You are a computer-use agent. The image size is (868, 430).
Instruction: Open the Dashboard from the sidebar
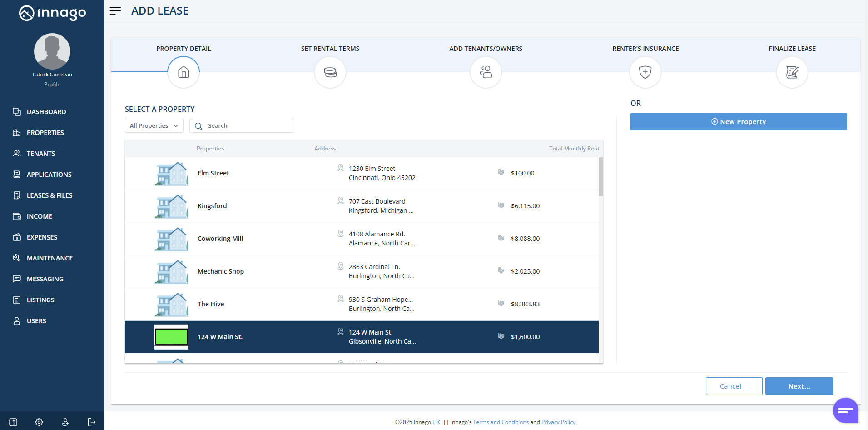tap(46, 112)
